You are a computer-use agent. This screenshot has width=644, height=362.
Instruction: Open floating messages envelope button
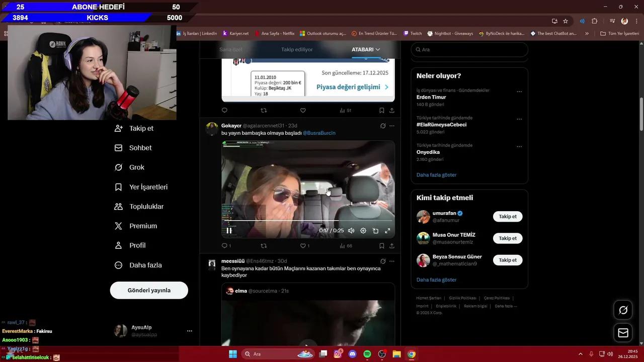tap(623, 333)
